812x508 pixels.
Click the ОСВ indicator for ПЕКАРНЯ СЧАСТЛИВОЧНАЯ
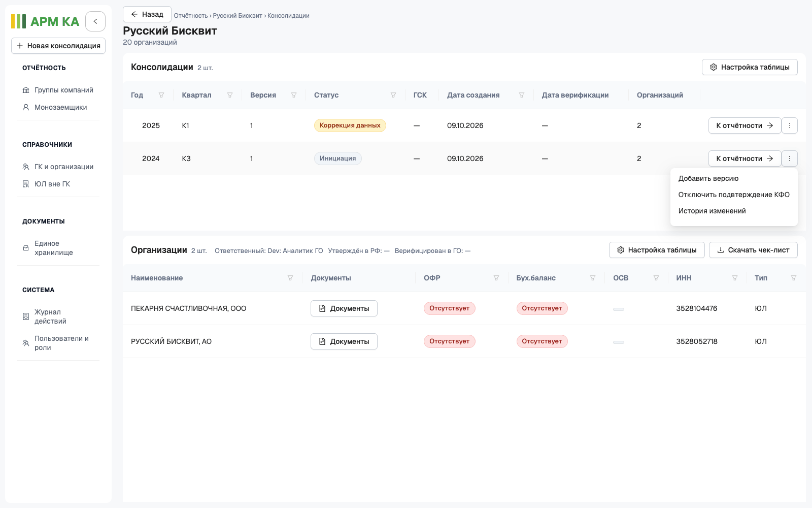pos(619,309)
